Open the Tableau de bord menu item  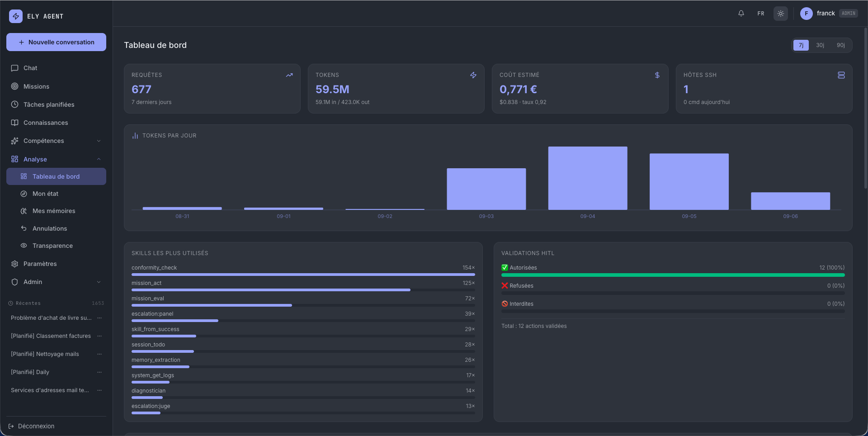point(56,176)
